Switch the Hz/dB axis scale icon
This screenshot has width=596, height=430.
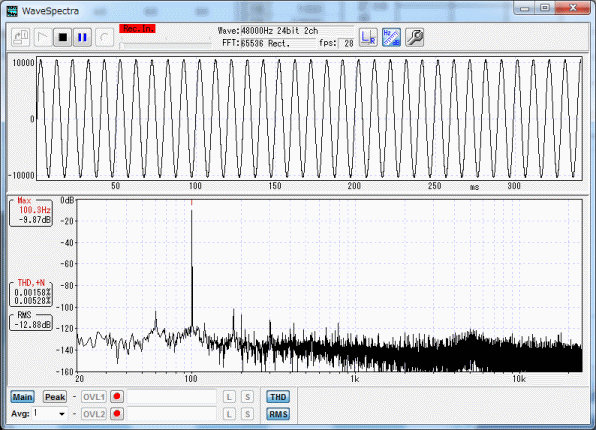[391, 37]
